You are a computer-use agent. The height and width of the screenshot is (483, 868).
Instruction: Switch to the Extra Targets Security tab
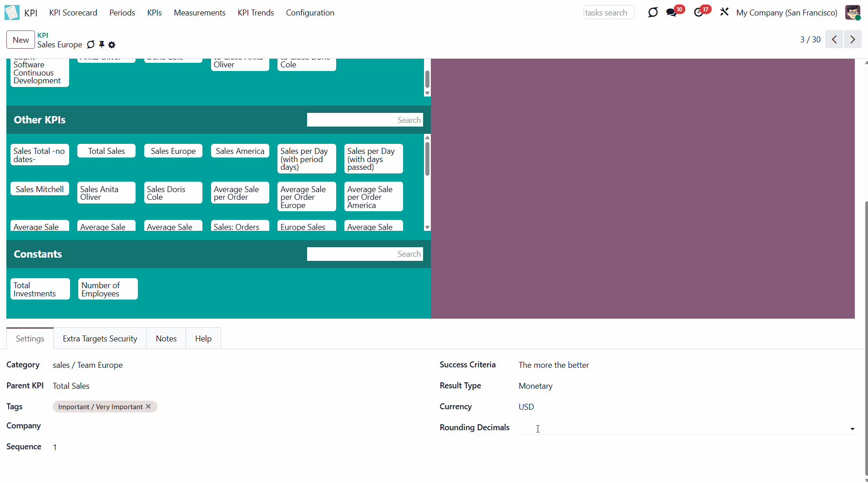(x=100, y=339)
